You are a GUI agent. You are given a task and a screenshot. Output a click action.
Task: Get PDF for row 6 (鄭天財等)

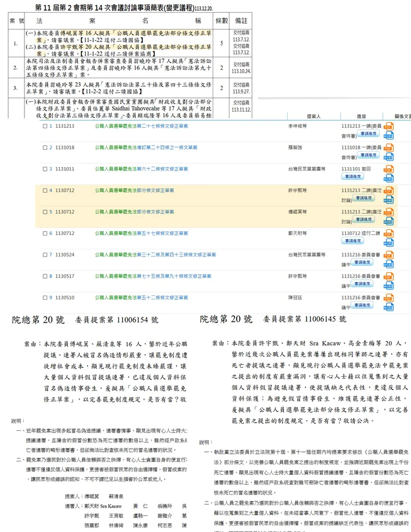[388, 234]
